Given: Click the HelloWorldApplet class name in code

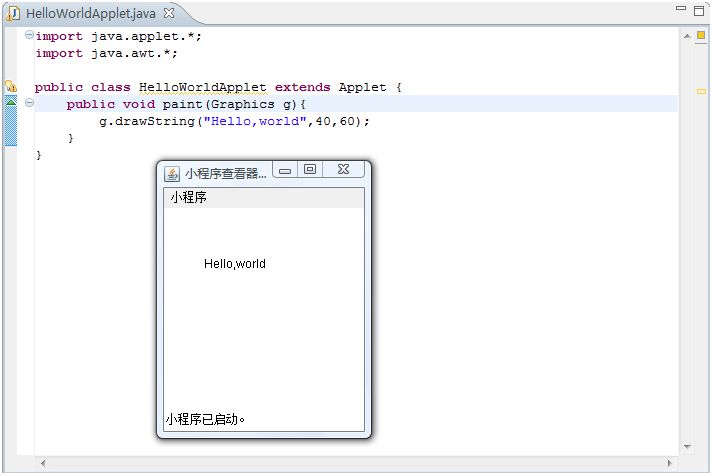Looking at the screenshot, I should coord(203,87).
